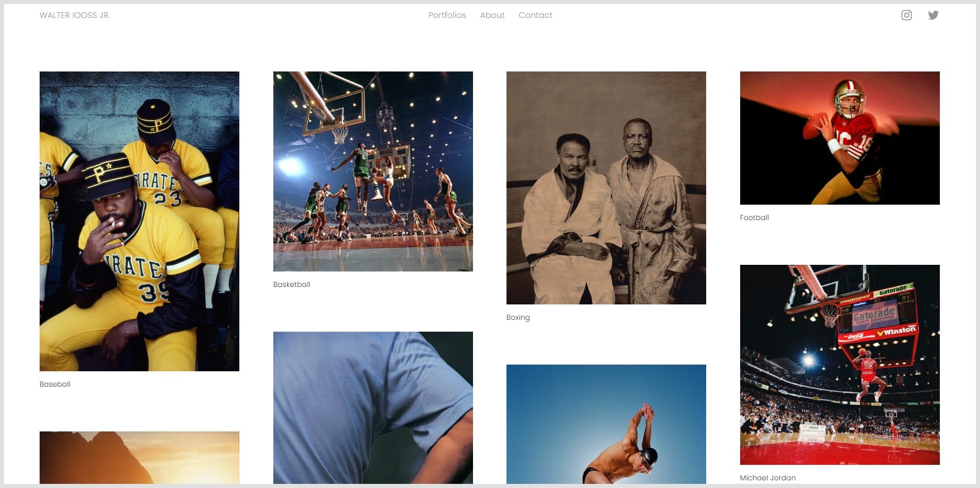
Task: Click the Boxing caption link
Action: pos(518,317)
